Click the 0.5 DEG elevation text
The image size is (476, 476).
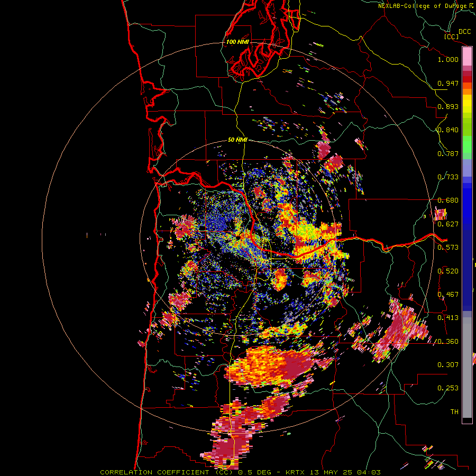pos(255,472)
